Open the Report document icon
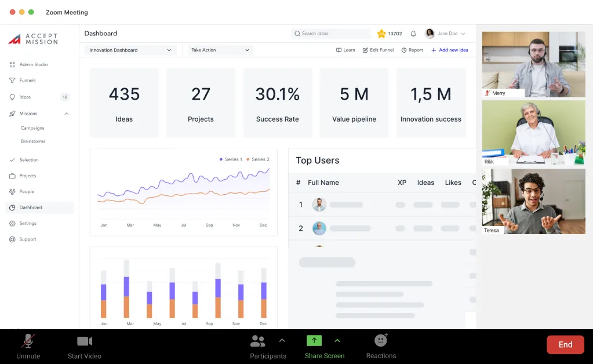 tap(404, 50)
